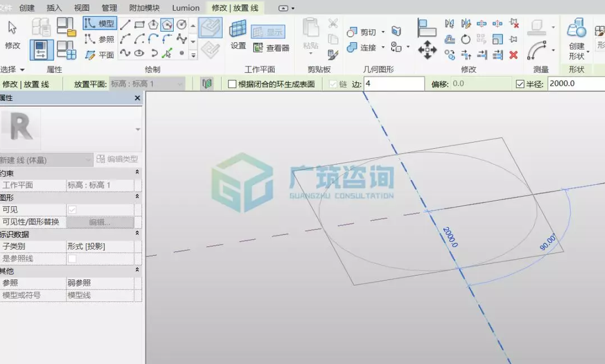Screen dimensions: 605x364
Task: Select the Start-End-Radius Arc tool
Action: click(125, 39)
